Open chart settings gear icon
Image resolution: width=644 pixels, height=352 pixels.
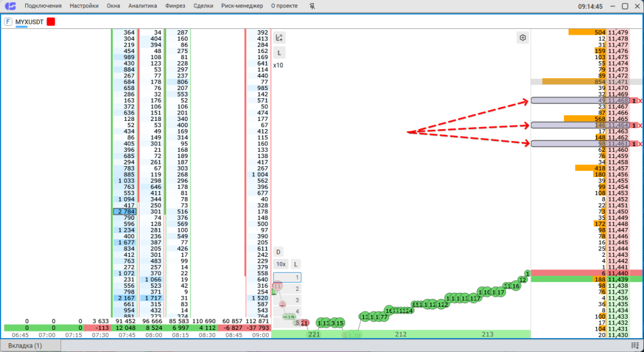click(523, 38)
